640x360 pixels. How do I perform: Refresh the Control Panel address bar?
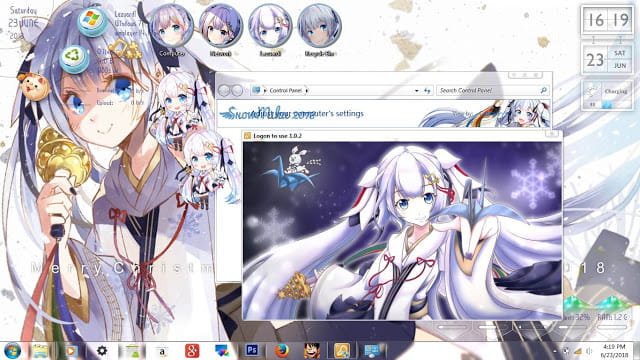pos(427,90)
